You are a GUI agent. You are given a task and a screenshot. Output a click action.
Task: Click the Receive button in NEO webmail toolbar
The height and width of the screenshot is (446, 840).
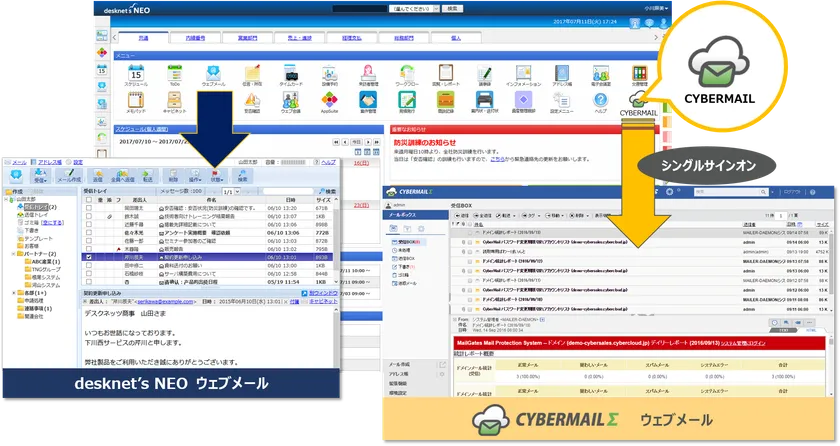click(x=40, y=176)
